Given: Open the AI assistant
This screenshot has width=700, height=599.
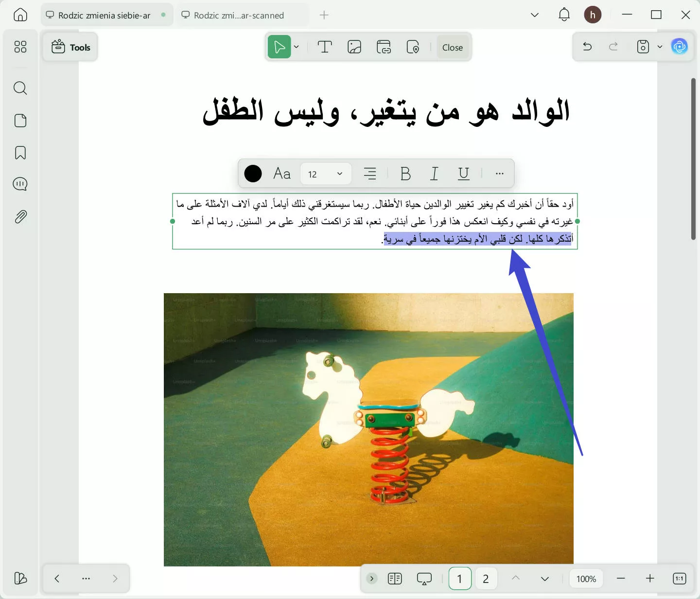Looking at the screenshot, I should pos(680,47).
